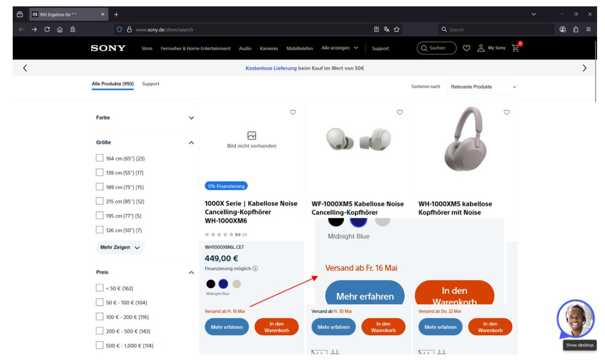This screenshot has height=364, width=605.
Task: Open the list all tabs arrow
Action: pyautogui.click(x=533, y=14)
